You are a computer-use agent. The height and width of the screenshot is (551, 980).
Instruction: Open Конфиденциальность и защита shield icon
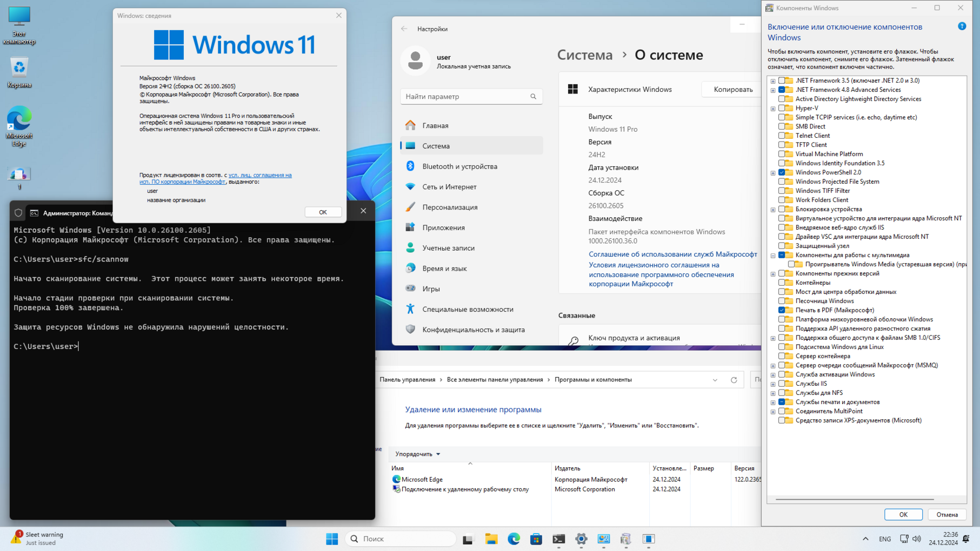tap(410, 330)
